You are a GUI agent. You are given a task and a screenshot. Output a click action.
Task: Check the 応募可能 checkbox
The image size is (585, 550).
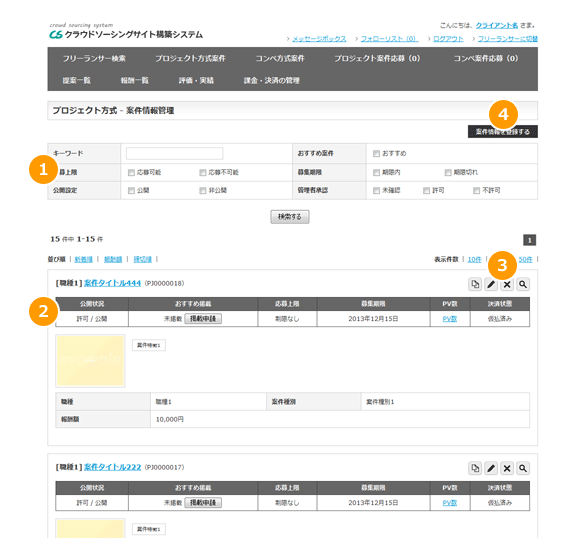131,172
